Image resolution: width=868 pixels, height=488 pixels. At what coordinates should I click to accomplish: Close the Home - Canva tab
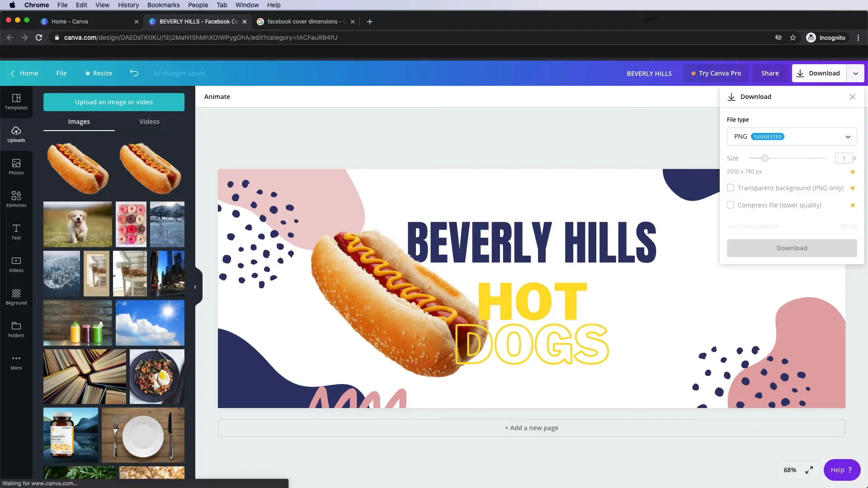click(x=137, y=22)
